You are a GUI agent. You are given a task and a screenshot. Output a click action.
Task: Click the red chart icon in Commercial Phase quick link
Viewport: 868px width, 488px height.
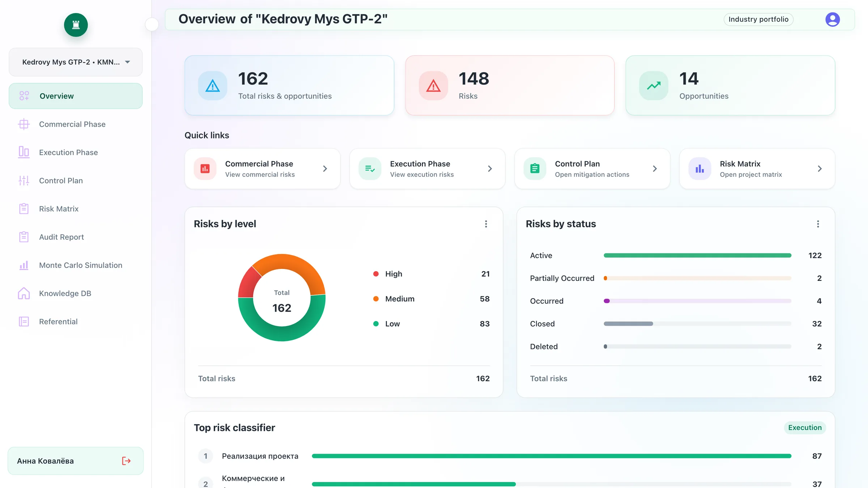click(x=205, y=169)
